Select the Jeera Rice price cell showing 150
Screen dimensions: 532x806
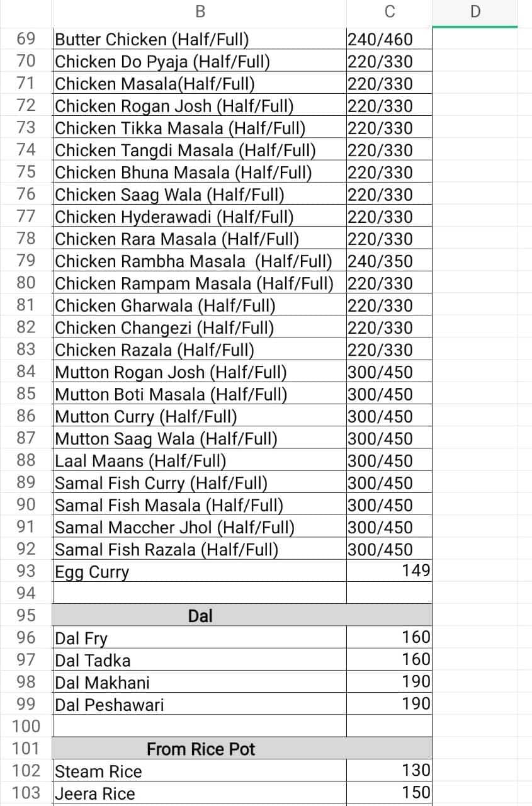point(389,793)
